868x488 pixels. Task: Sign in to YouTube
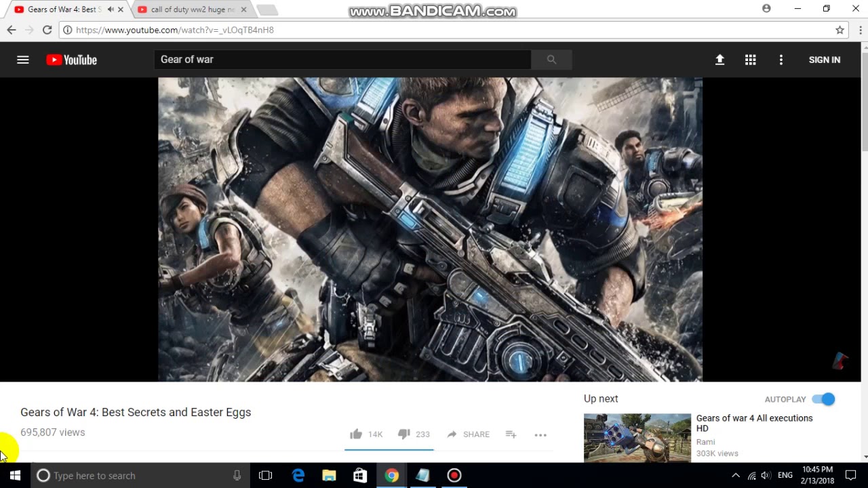(x=824, y=60)
